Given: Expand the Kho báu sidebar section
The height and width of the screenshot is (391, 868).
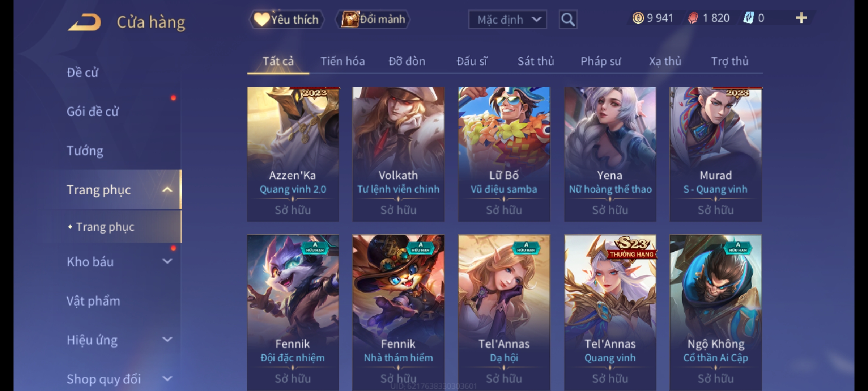Looking at the screenshot, I should (x=167, y=261).
